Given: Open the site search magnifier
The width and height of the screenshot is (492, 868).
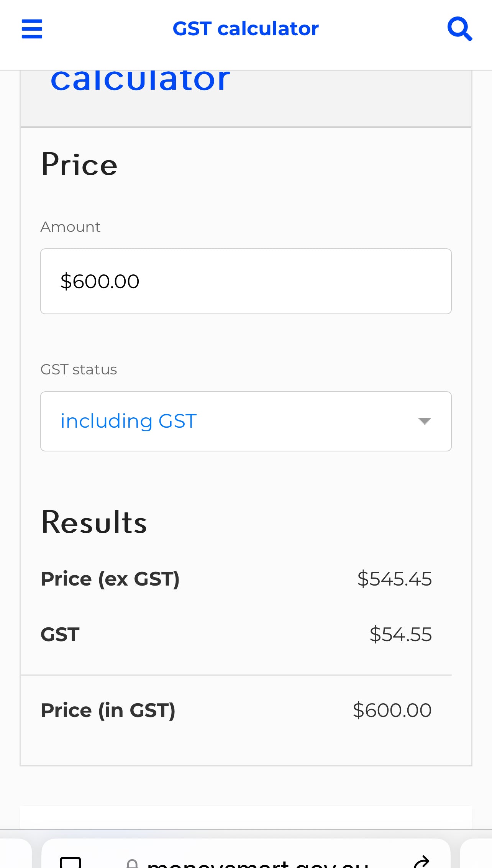Looking at the screenshot, I should pos(460,29).
